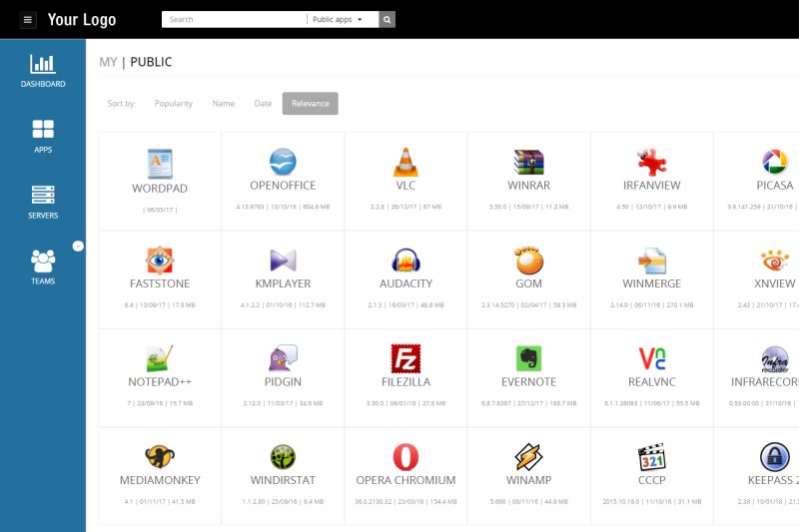Click the PIDGIN version details line
The width and height of the screenshot is (799, 532).
(283, 403)
